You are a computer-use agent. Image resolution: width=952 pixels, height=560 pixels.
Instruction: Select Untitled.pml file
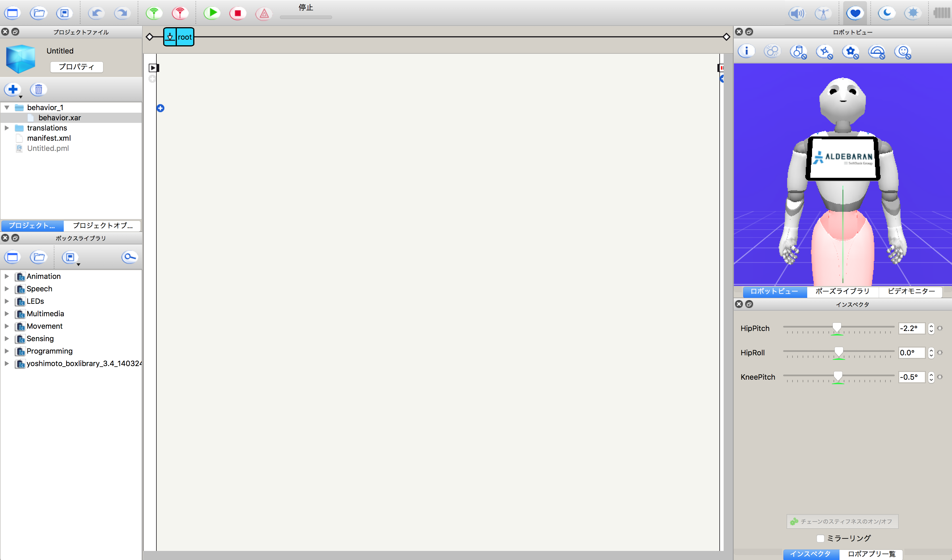[x=48, y=148]
